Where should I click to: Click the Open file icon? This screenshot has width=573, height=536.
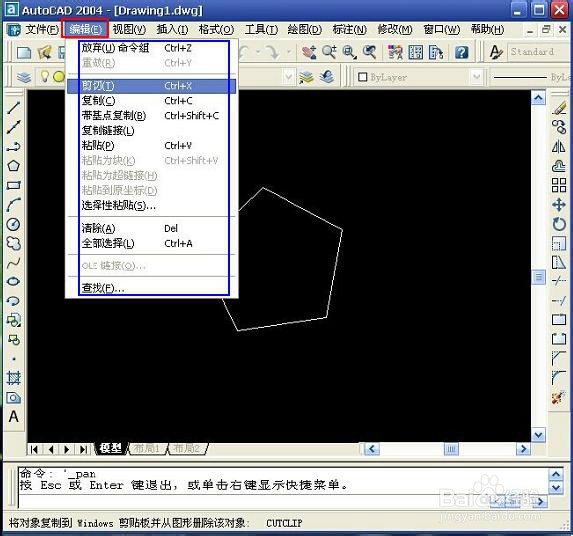tap(44, 53)
